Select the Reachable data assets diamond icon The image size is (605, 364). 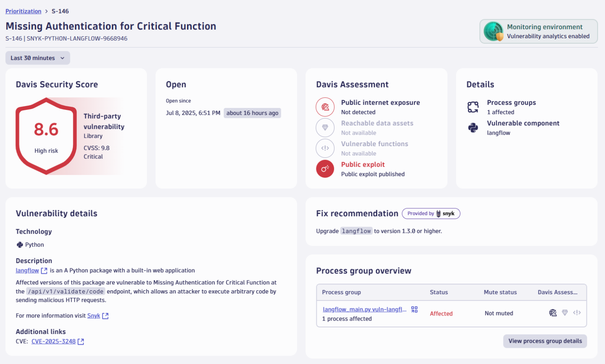(x=325, y=128)
